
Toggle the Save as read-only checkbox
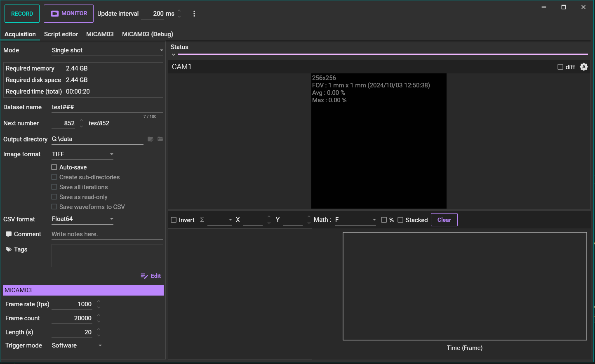click(54, 197)
